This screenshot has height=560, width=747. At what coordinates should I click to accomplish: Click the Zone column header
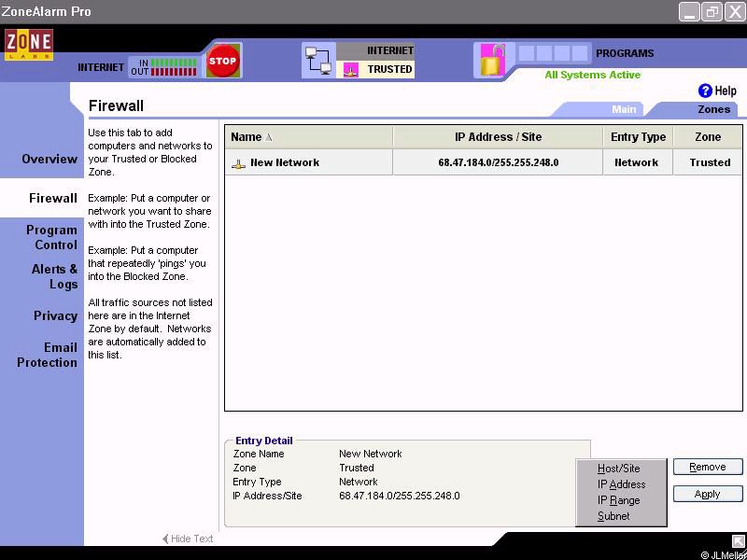(x=708, y=137)
